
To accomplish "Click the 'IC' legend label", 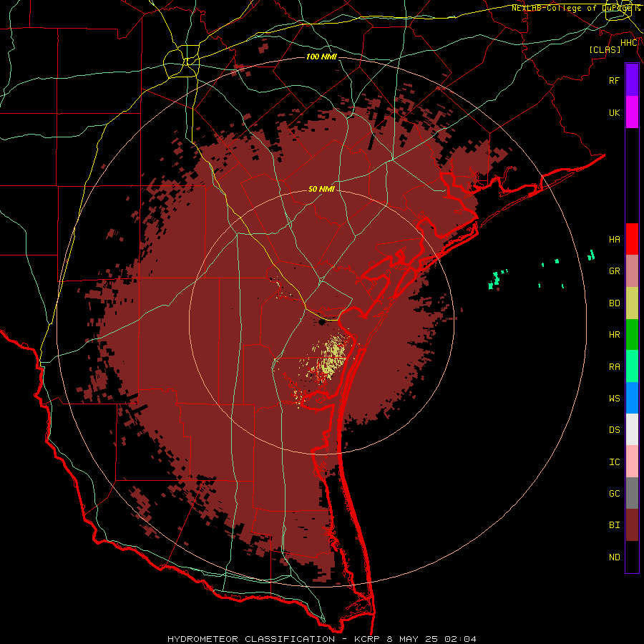I will click(x=615, y=462).
